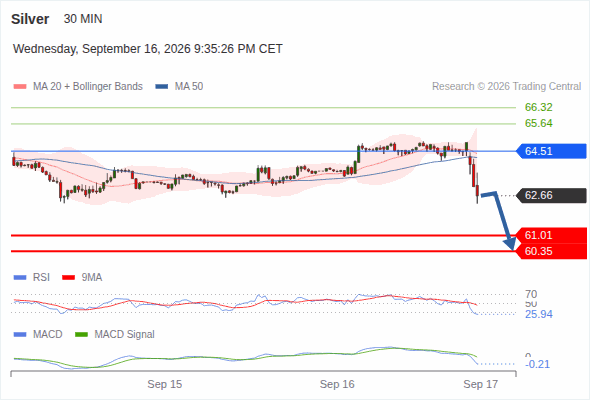Viewport: 590px width, 400px height.
Task: Click the RSI value 25.94 label
Action: click(x=538, y=314)
